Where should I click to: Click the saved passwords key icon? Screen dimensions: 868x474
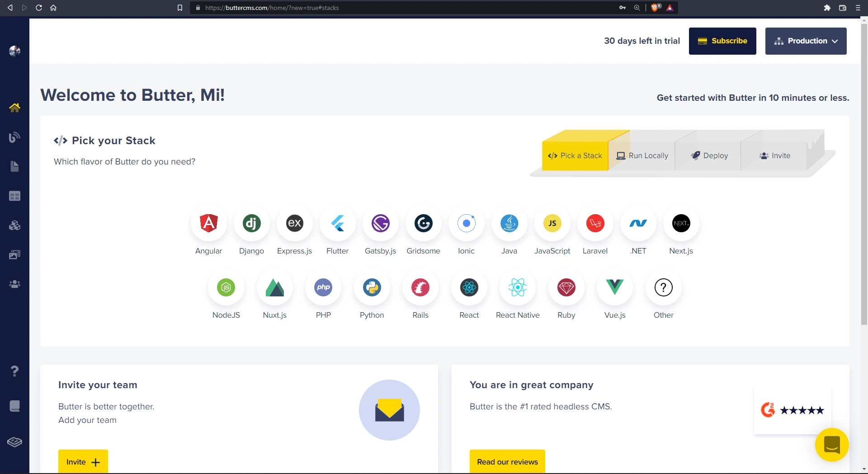tap(623, 8)
